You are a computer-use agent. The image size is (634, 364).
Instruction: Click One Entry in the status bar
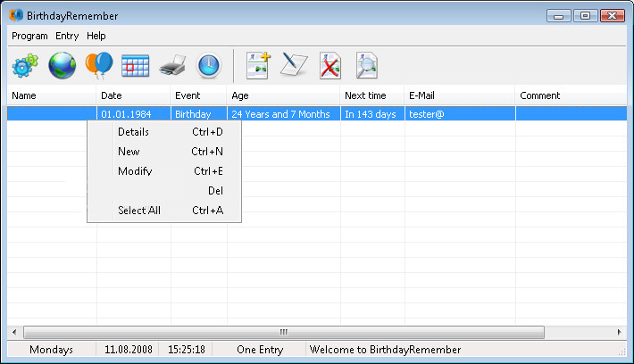pos(260,350)
